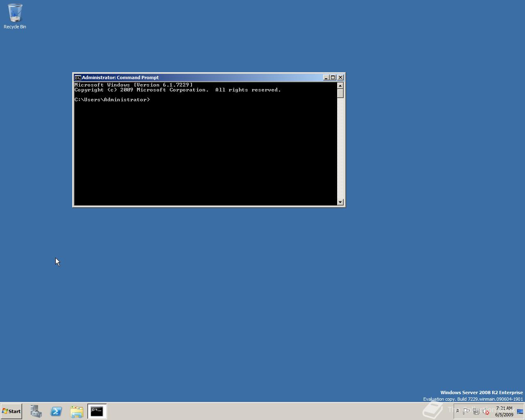
Task: Launch Server Manager from the taskbar
Action: pos(36,411)
